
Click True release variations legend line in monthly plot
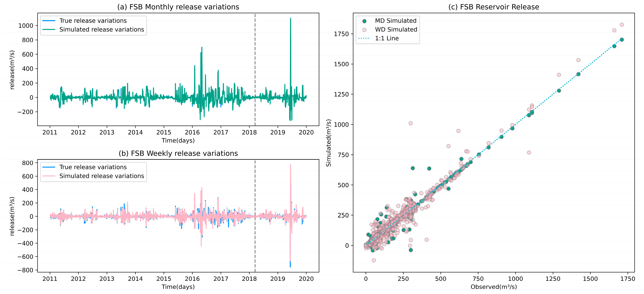tap(49, 21)
